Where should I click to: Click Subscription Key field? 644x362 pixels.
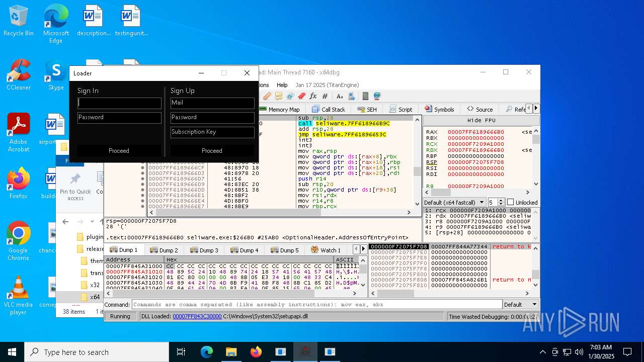coord(212,132)
